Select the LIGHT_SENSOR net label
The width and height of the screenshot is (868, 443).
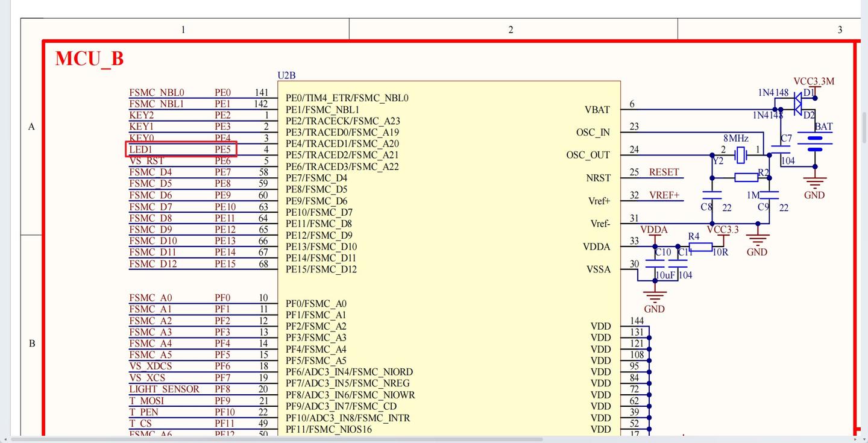164,389
